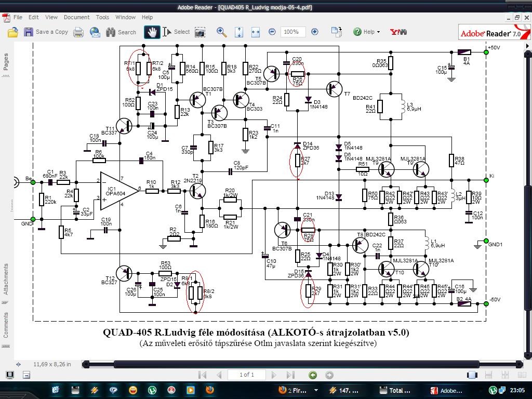
Task: Click the system tray clock 23:05
Action: [x=517, y=390]
